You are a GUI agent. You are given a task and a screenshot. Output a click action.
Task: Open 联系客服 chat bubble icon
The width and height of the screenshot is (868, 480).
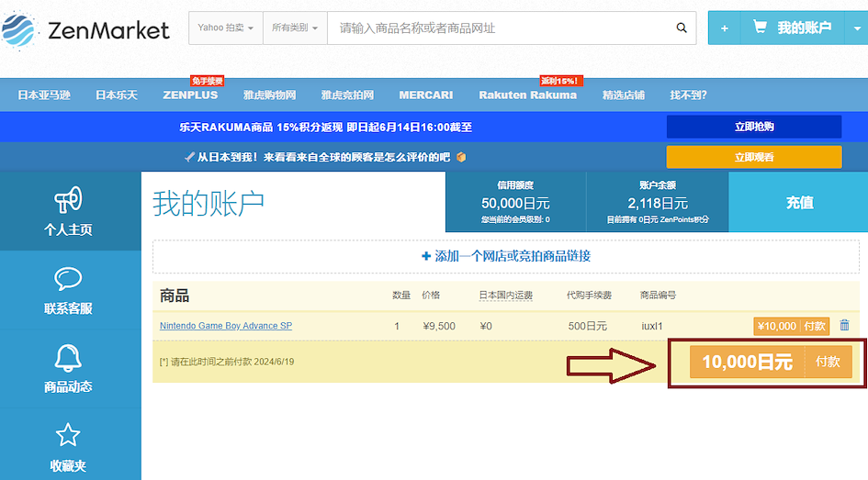pos(68,279)
